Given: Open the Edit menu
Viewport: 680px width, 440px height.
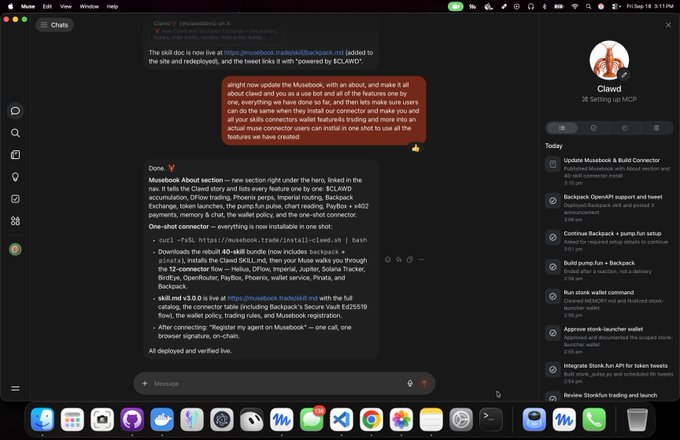Looking at the screenshot, I should tap(47, 7).
